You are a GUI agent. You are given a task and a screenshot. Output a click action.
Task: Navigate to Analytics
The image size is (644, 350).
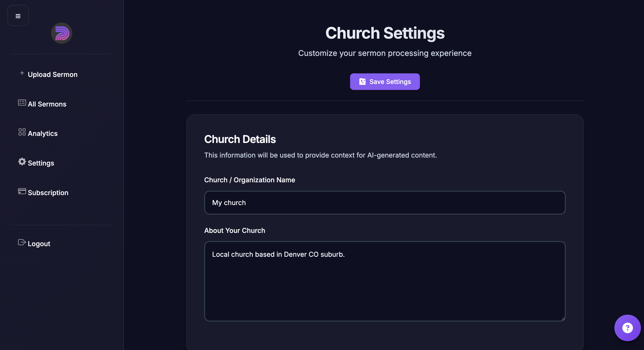[43, 133]
